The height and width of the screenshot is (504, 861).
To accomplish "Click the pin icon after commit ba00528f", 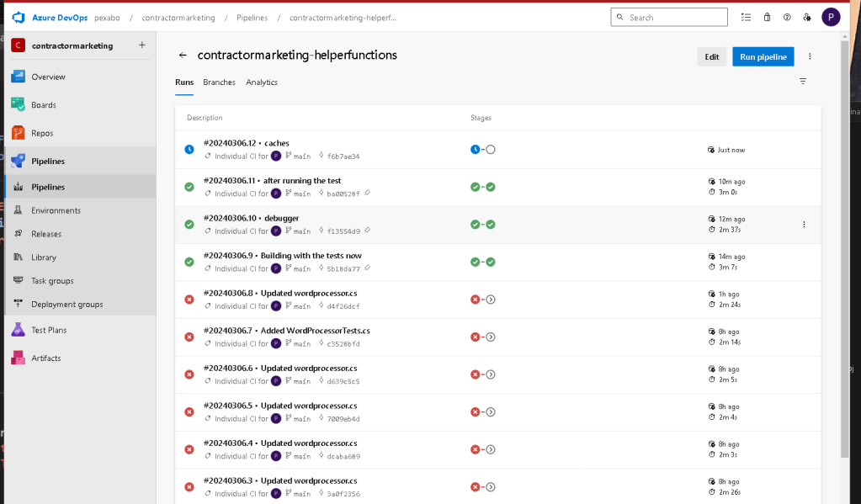I will (367, 193).
